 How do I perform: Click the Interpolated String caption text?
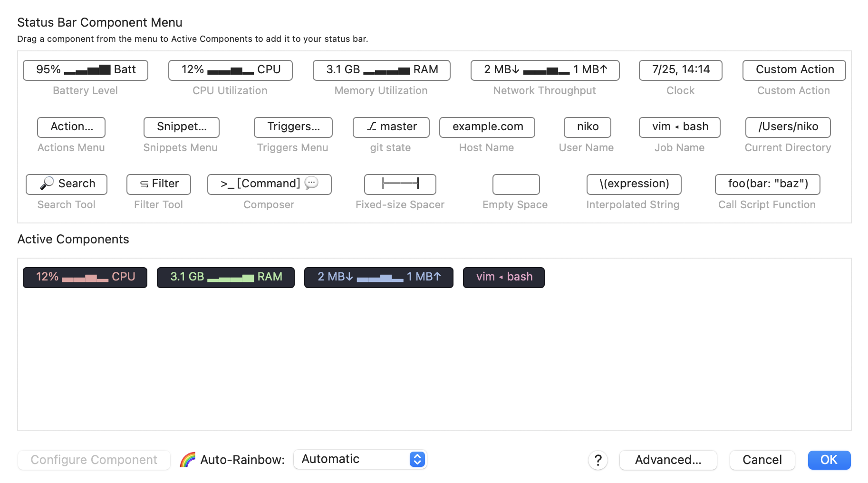(x=633, y=204)
